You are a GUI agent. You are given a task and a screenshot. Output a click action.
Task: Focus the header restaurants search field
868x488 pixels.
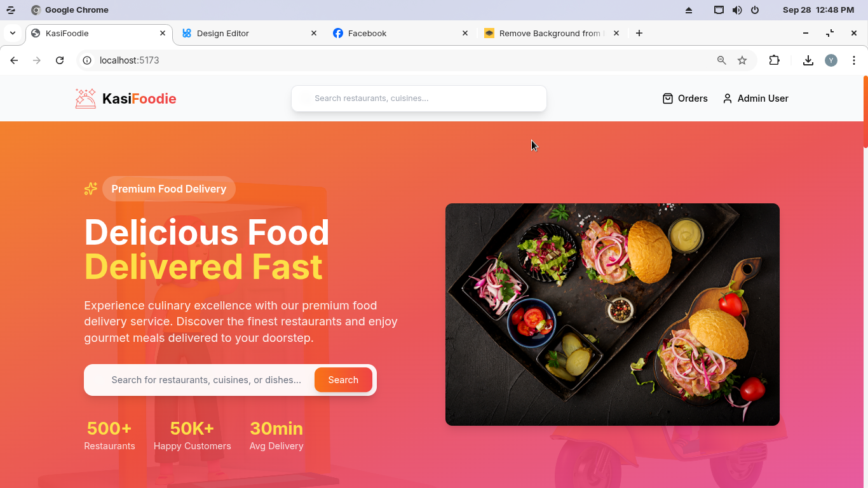pos(419,98)
